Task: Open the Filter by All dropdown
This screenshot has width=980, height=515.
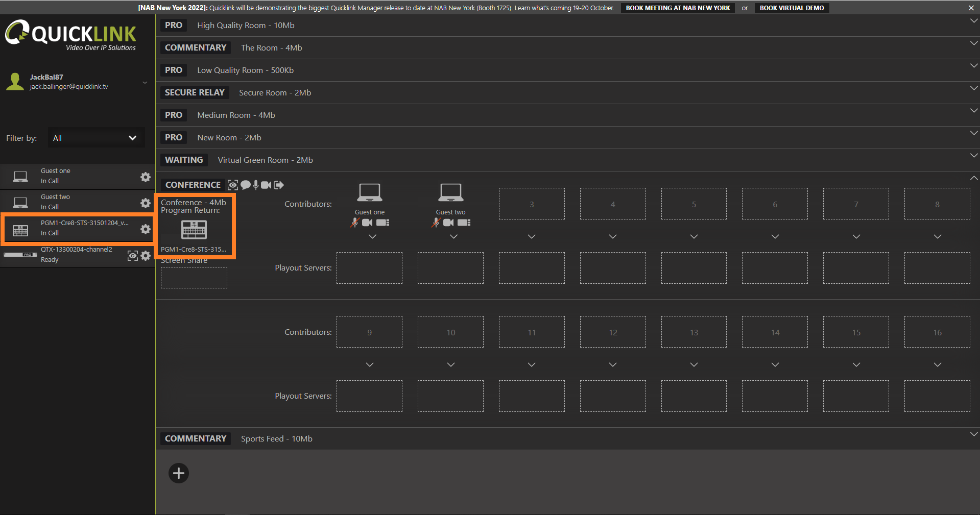Action: 96,138
